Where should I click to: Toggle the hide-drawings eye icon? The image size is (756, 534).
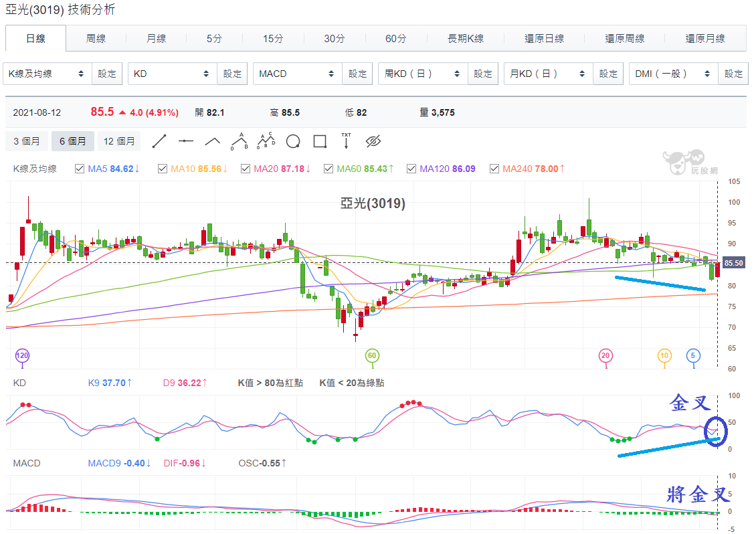click(x=373, y=141)
